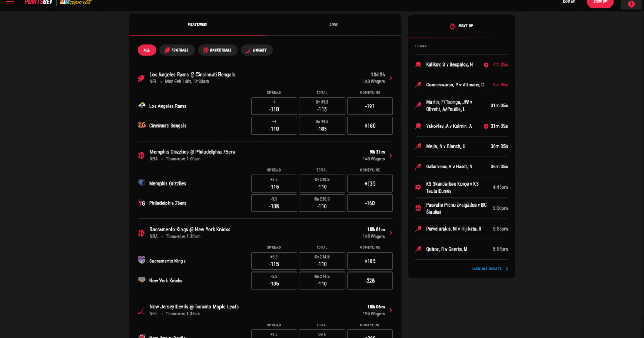The height and width of the screenshot is (338, 644).
Task: Select the Featured tab
Action: [x=198, y=24]
